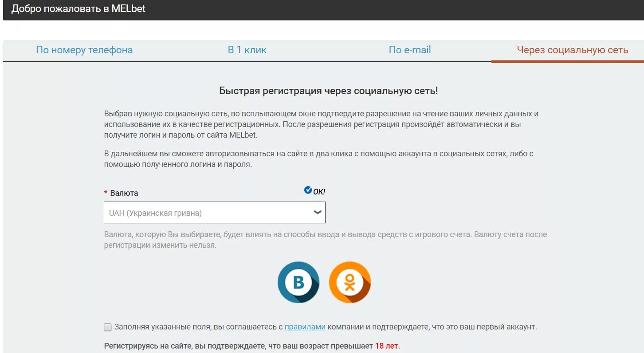Viewport: 644px width, 353px height.
Task: Open the currency dropdown showing UAH
Action: click(x=215, y=213)
